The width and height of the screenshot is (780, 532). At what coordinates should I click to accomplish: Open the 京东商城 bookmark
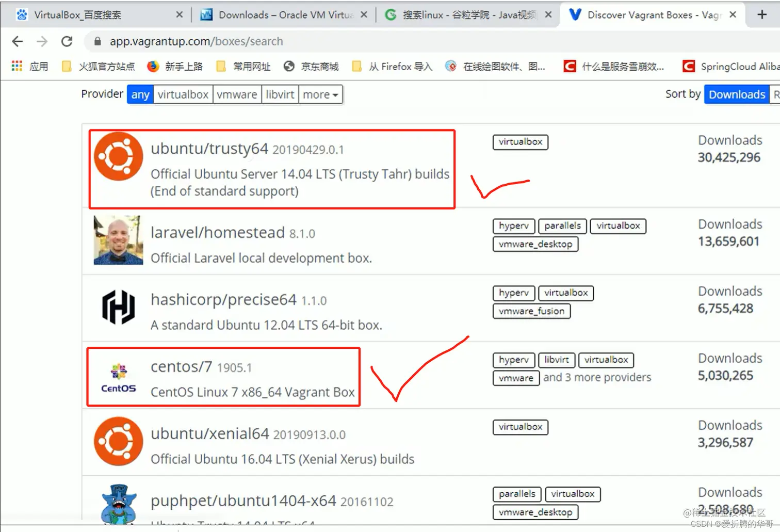point(311,66)
